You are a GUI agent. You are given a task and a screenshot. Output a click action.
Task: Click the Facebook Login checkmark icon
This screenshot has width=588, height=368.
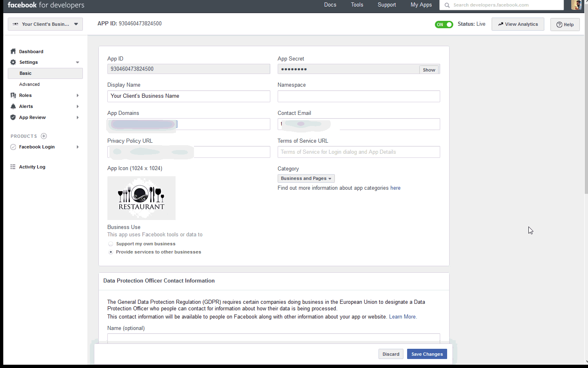pyautogui.click(x=13, y=147)
